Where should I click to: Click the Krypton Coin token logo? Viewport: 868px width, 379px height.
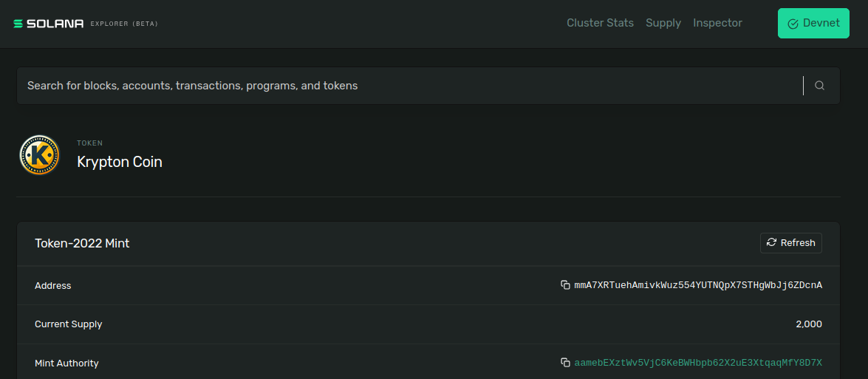coord(39,155)
